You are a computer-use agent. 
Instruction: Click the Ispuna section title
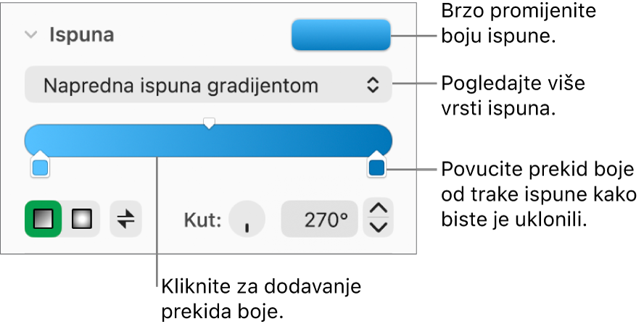click(x=82, y=35)
